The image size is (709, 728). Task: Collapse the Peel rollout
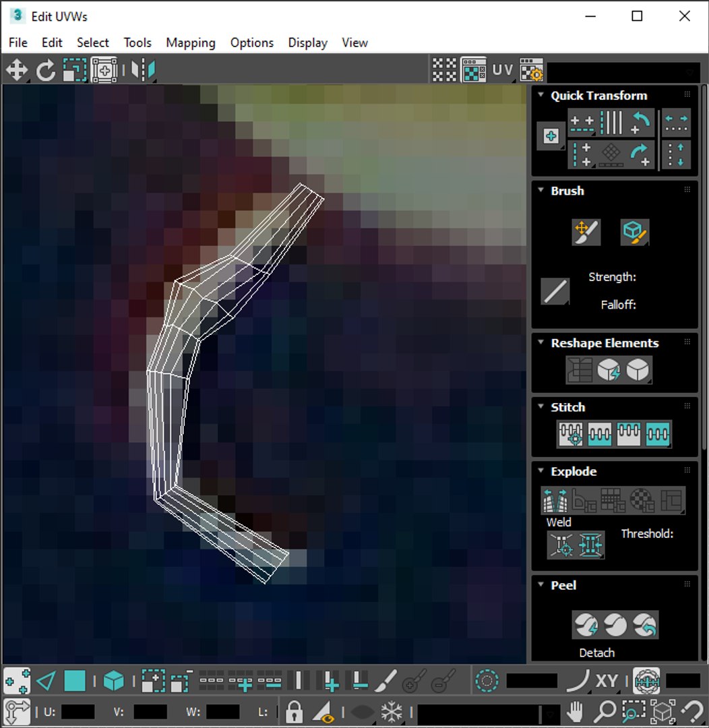(x=541, y=584)
